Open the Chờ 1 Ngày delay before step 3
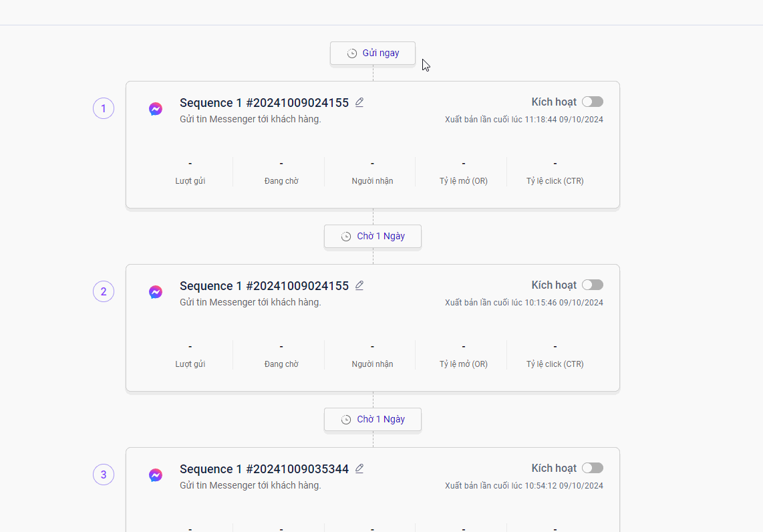The image size is (763, 532). click(373, 420)
